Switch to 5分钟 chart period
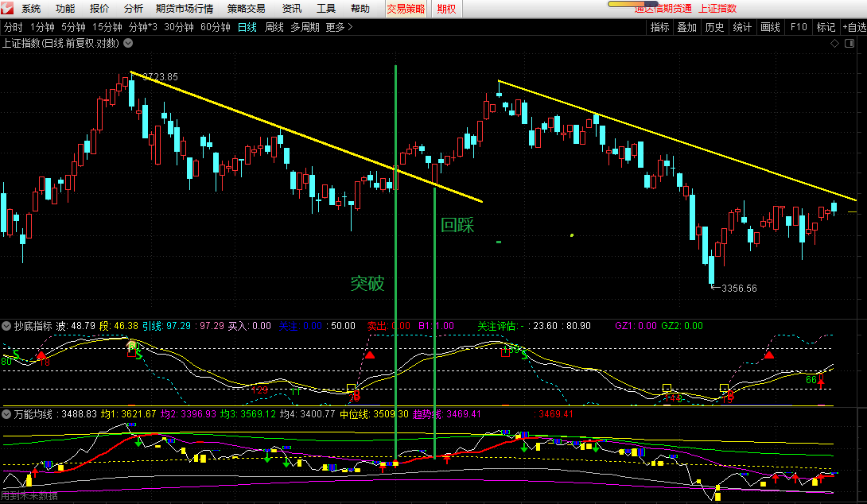This screenshot has height=504, width=867. click(x=73, y=27)
